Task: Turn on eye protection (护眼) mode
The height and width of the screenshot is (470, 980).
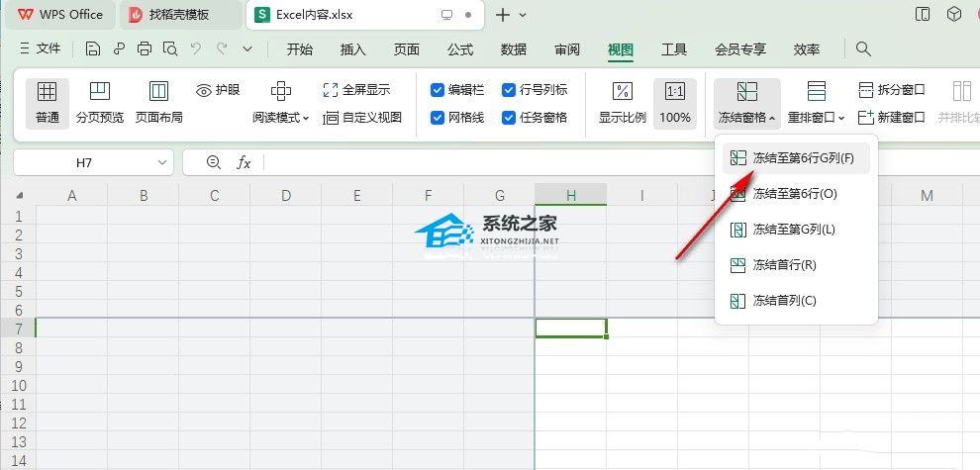Action: point(218,90)
